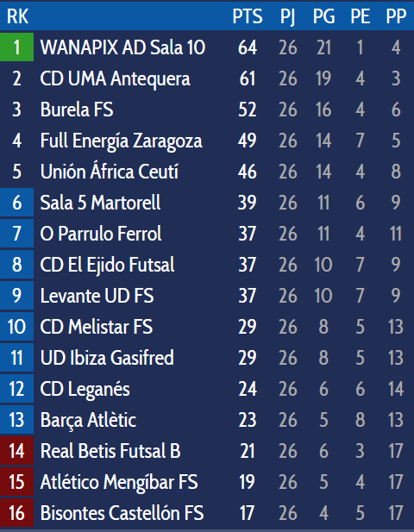Select Bisontes Castellón FS team
The image size is (414, 532).
pyautogui.click(x=122, y=513)
